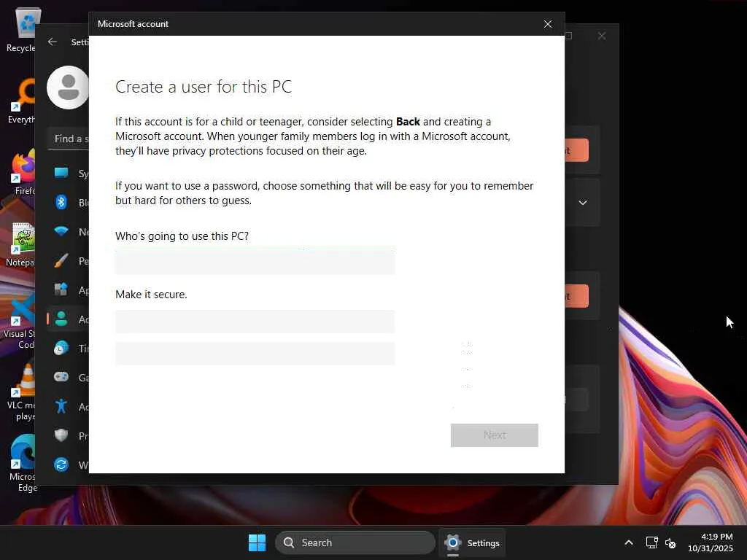Open the System icon in Settings sidebar

(61, 173)
